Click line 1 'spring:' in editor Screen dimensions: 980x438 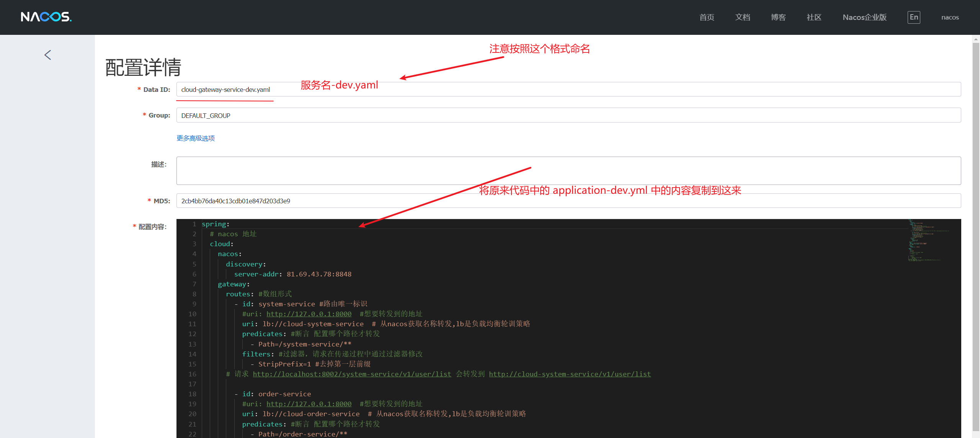(x=215, y=224)
